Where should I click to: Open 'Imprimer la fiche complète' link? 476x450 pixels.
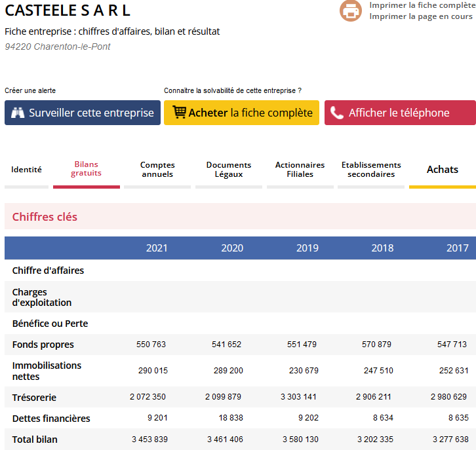click(422, 5)
